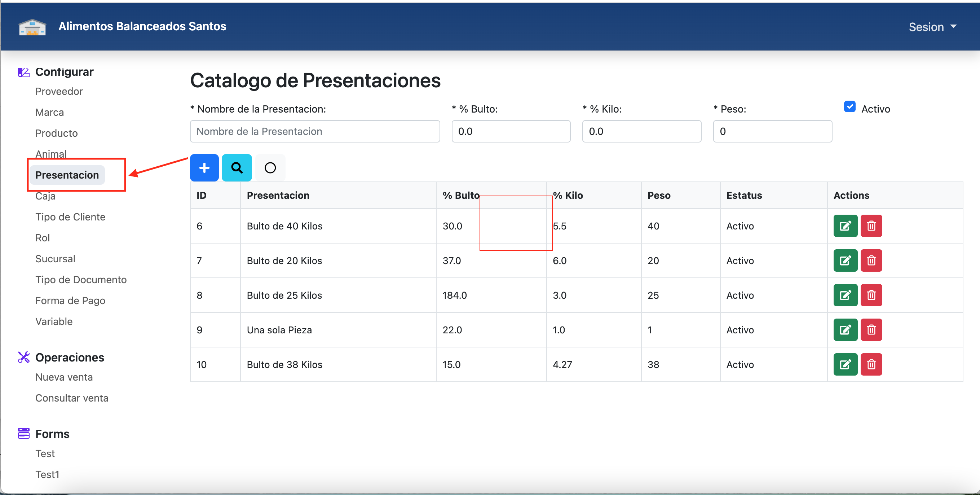Image resolution: width=980 pixels, height=495 pixels.
Task: Go to Tipo de Cliente page
Action: click(x=70, y=217)
